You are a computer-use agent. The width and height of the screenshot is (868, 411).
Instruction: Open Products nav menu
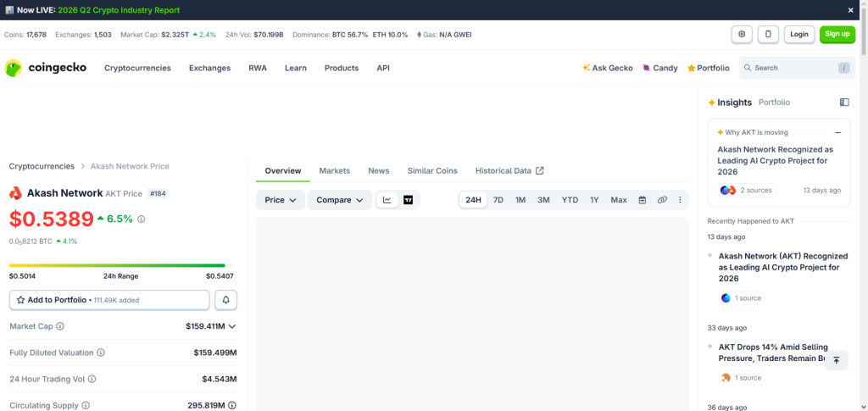(342, 68)
